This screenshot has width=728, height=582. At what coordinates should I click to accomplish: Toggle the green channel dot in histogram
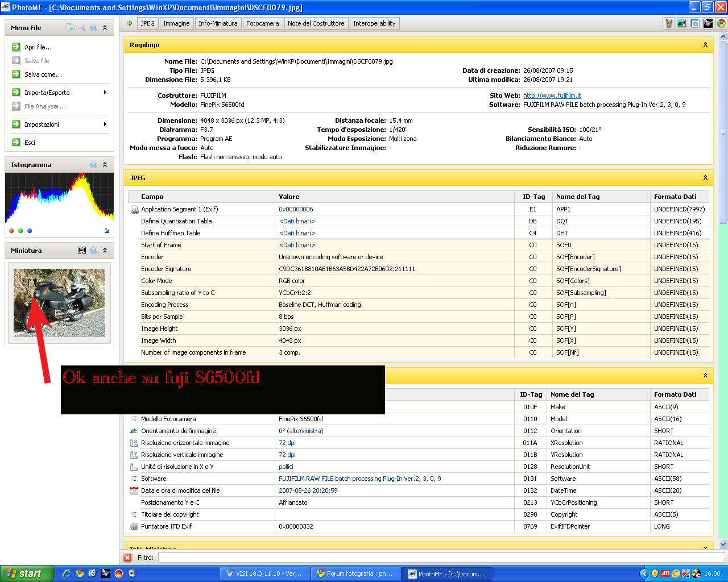click(20, 231)
